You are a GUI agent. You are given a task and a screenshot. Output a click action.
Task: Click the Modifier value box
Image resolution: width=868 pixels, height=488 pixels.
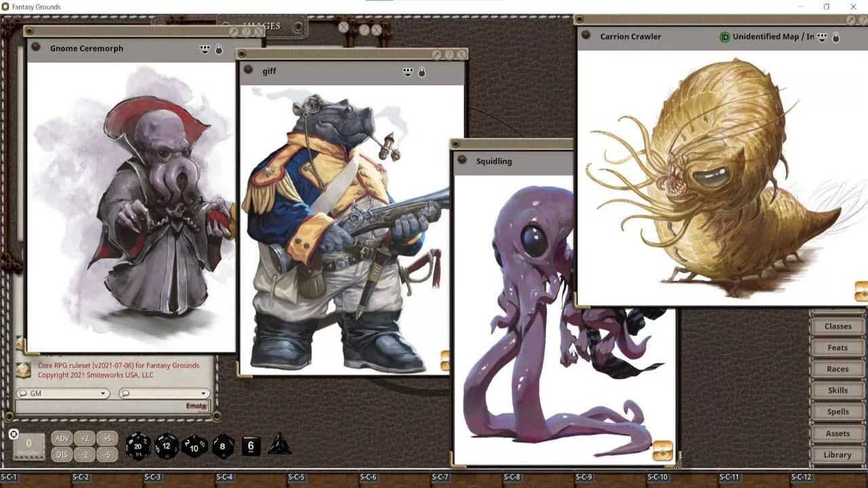[x=28, y=447]
